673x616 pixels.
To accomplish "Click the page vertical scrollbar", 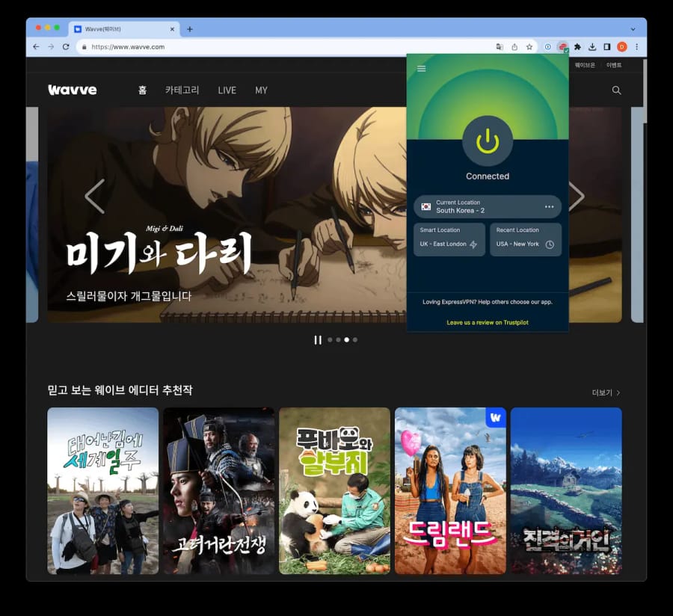I will point(645,91).
